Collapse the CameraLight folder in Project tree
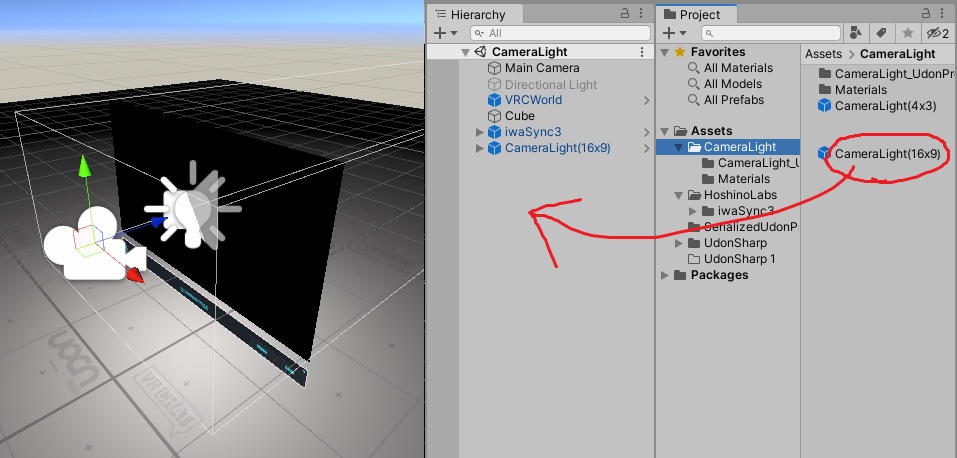The image size is (957, 458). tap(678, 147)
